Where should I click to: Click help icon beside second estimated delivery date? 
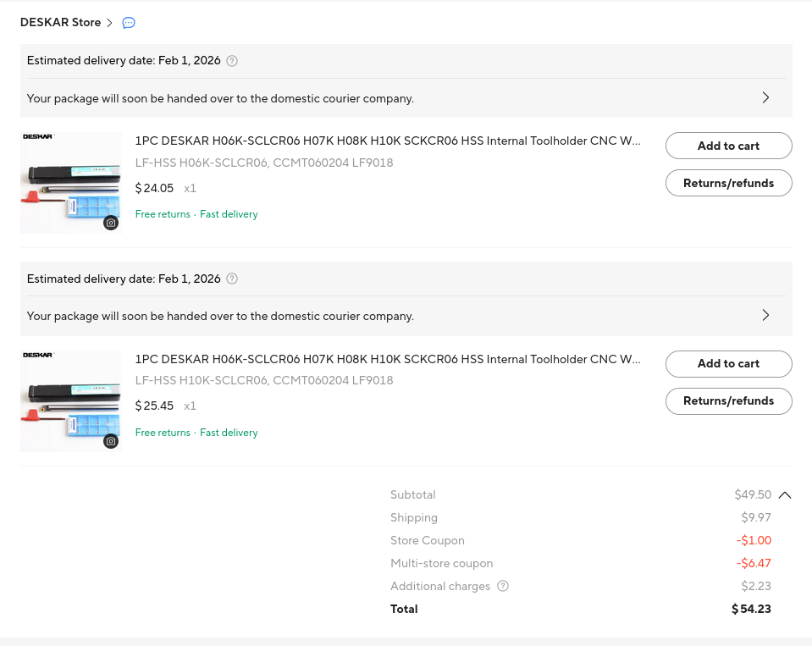232,279
